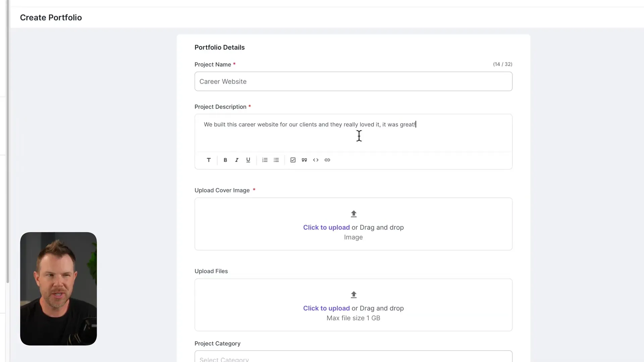The width and height of the screenshot is (644, 362).
Task: Toggle bold formatting in description editor
Action: pos(225,160)
